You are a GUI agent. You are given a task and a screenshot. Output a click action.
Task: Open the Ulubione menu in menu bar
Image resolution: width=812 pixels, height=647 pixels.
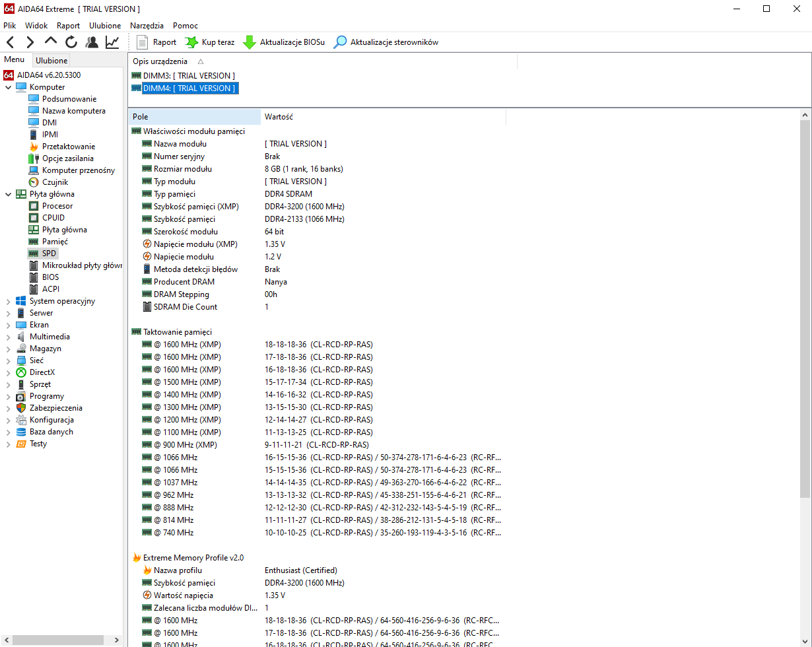pyautogui.click(x=105, y=26)
